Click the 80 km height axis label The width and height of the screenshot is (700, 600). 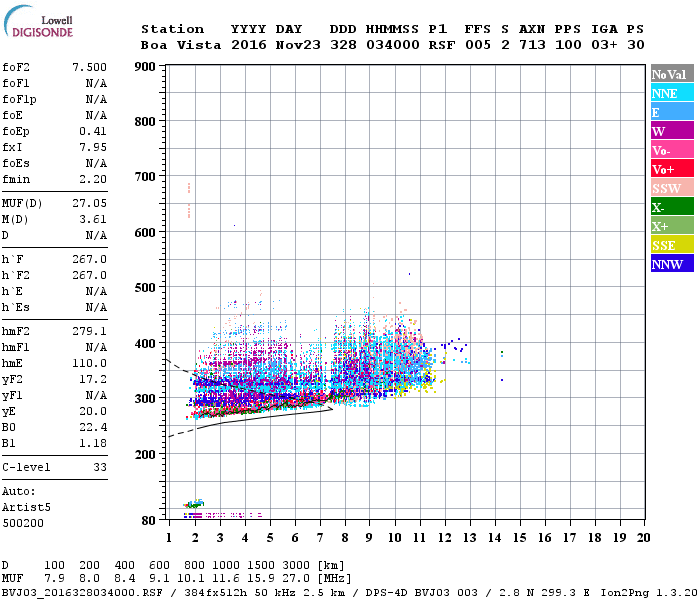(149, 521)
